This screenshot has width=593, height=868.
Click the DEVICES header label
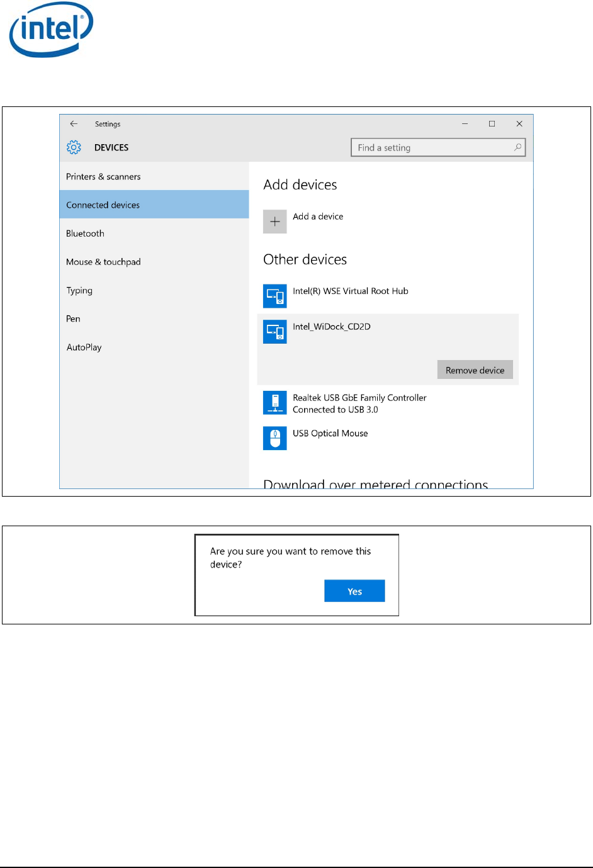(x=111, y=147)
